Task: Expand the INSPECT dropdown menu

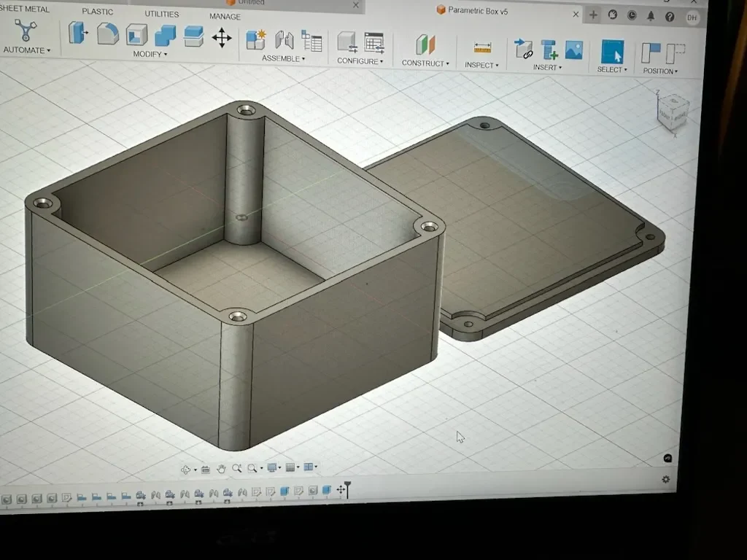Action: click(x=481, y=65)
